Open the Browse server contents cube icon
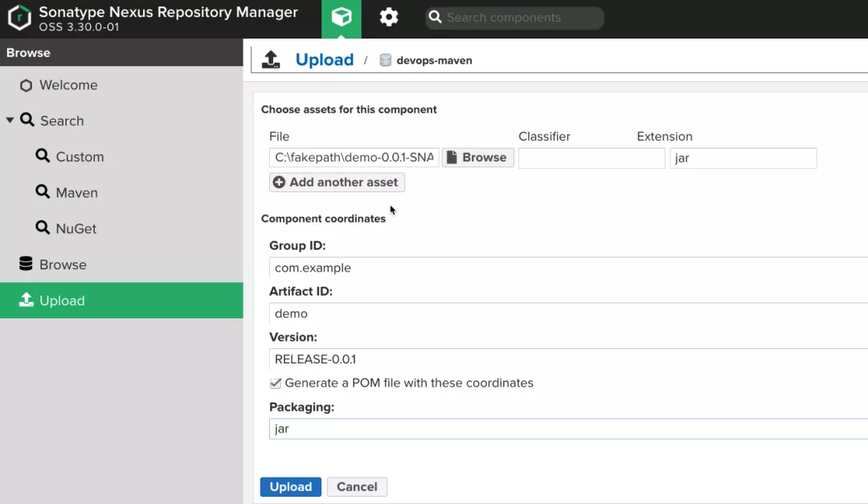 [342, 17]
